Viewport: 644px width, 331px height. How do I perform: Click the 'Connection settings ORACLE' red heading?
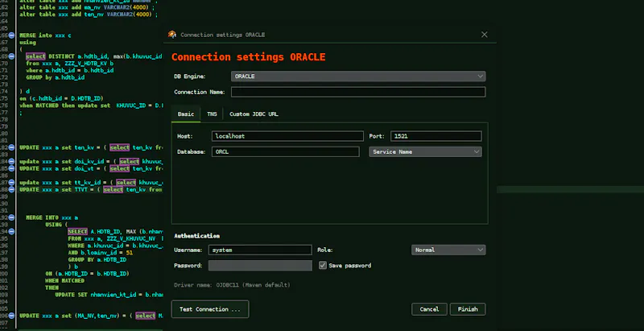click(249, 56)
